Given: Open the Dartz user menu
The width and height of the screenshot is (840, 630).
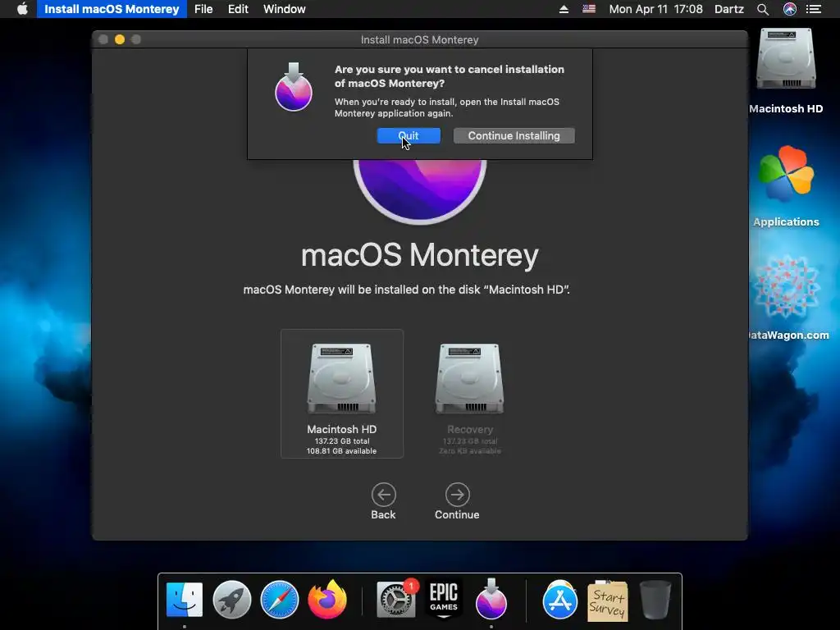Looking at the screenshot, I should click(x=729, y=9).
